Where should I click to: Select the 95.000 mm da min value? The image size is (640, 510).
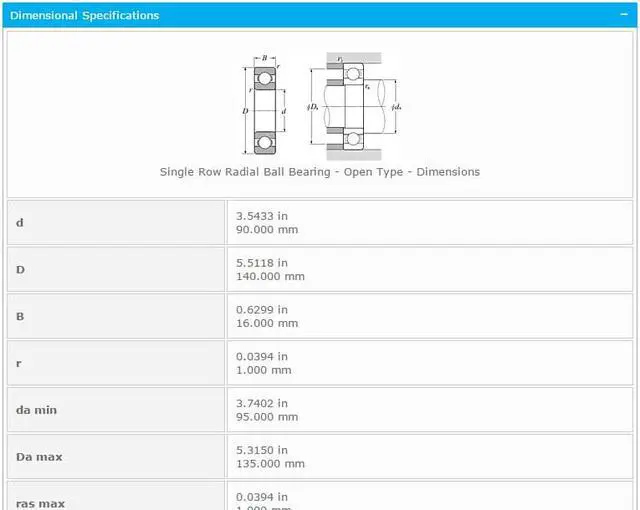(267, 417)
